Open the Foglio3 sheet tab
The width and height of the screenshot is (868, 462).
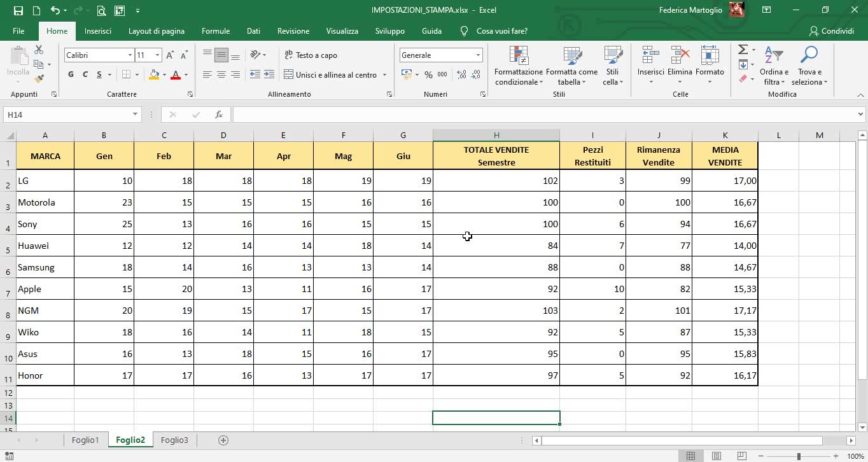coord(174,440)
